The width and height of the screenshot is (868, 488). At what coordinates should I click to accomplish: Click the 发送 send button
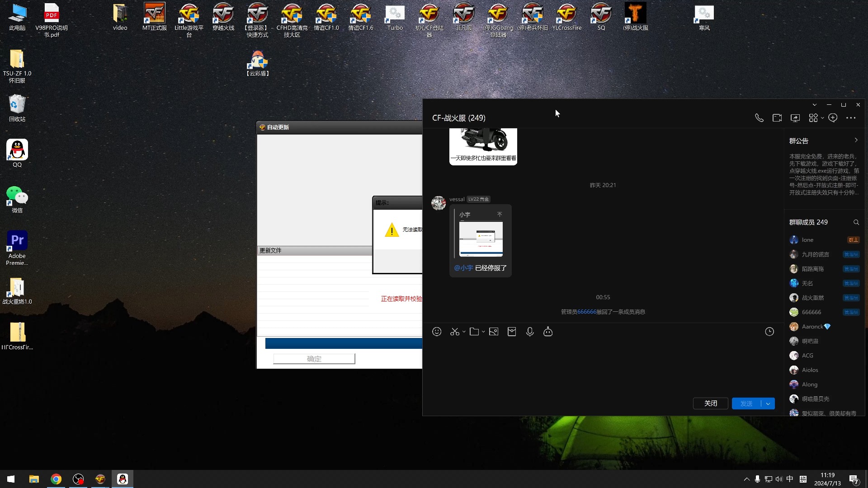(746, 404)
